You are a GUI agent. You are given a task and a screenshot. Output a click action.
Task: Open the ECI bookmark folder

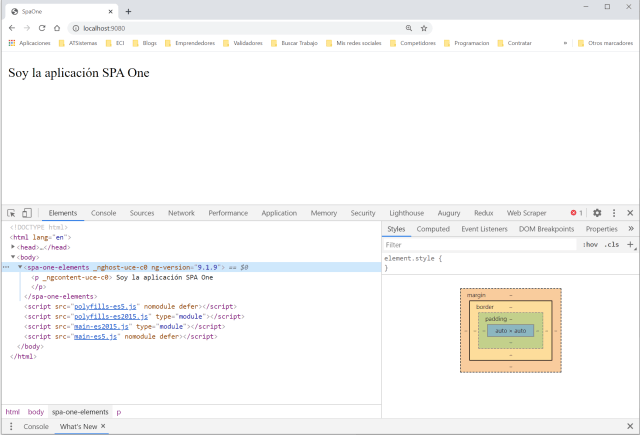(x=115, y=43)
